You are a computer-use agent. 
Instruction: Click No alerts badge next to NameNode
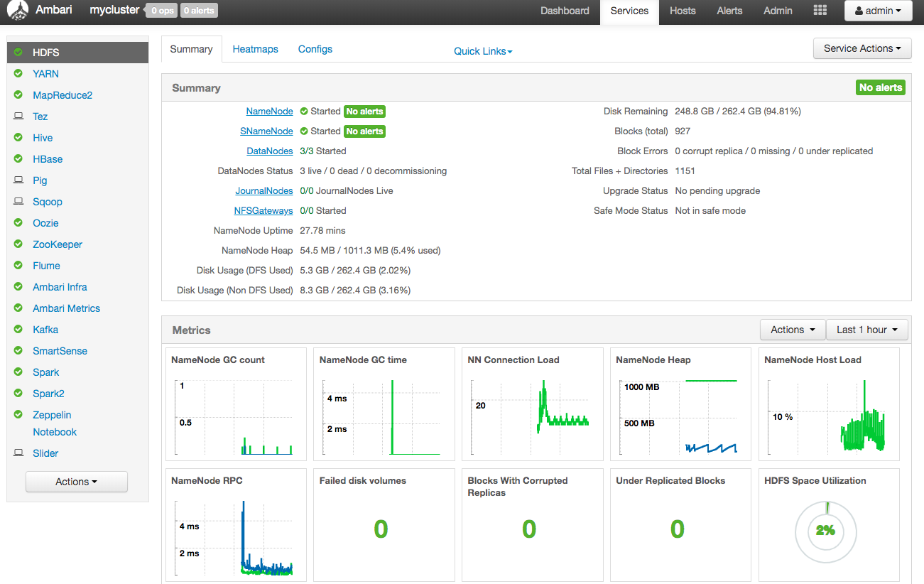point(364,112)
